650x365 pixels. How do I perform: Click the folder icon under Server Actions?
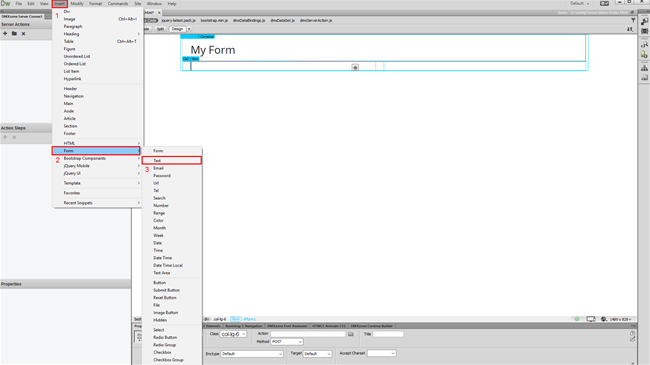tap(14, 34)
